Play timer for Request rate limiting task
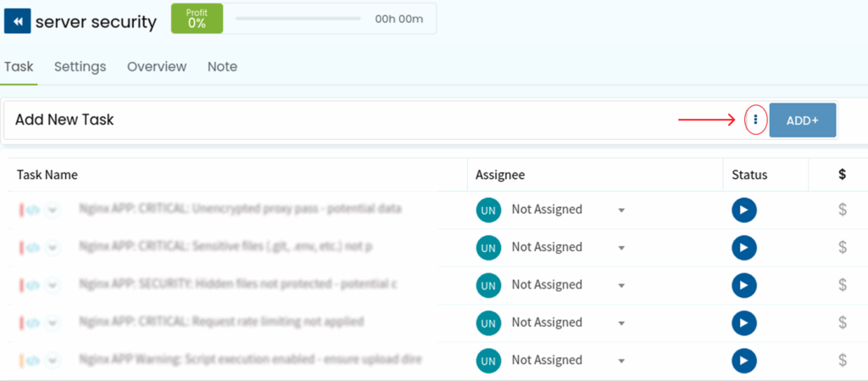 click(x=743, y=322)
